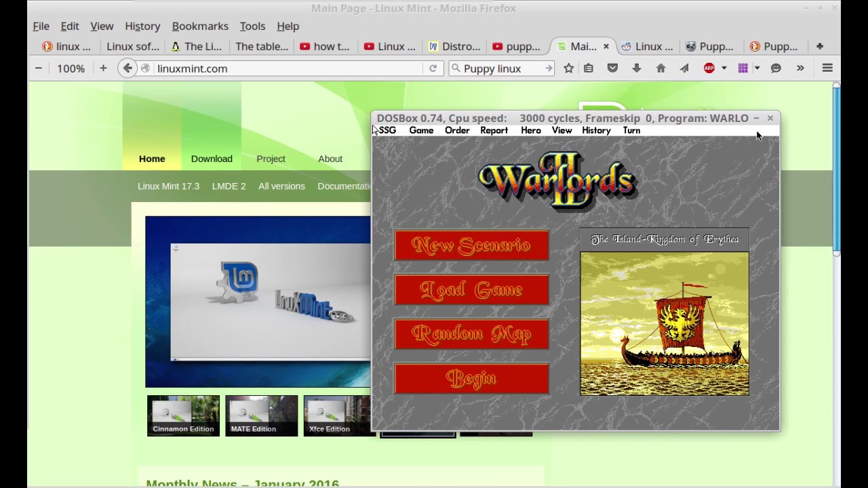Switch to the 'how t...' YouTube tab
The height and width of the screenshot is (488, 868).
pos(325,46)
